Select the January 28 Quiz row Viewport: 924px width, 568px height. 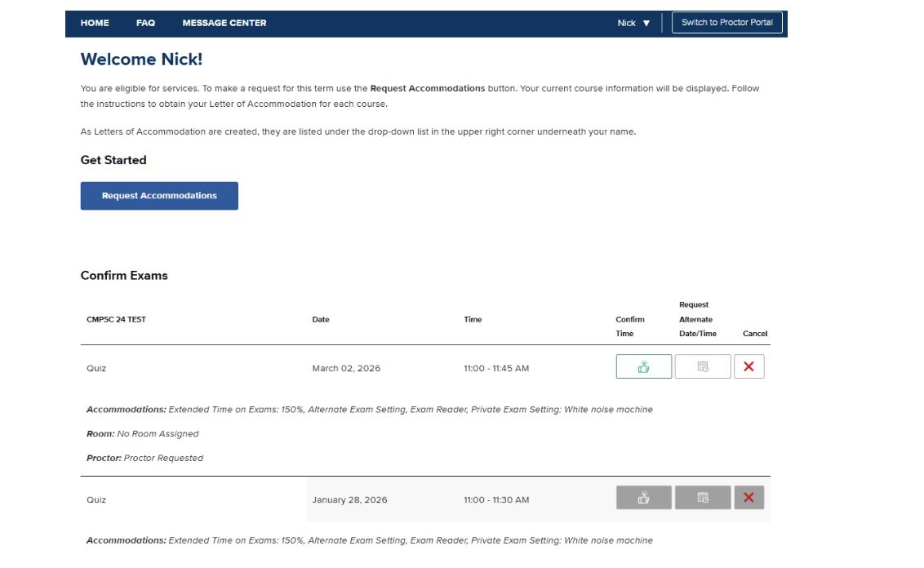[245, 499]
